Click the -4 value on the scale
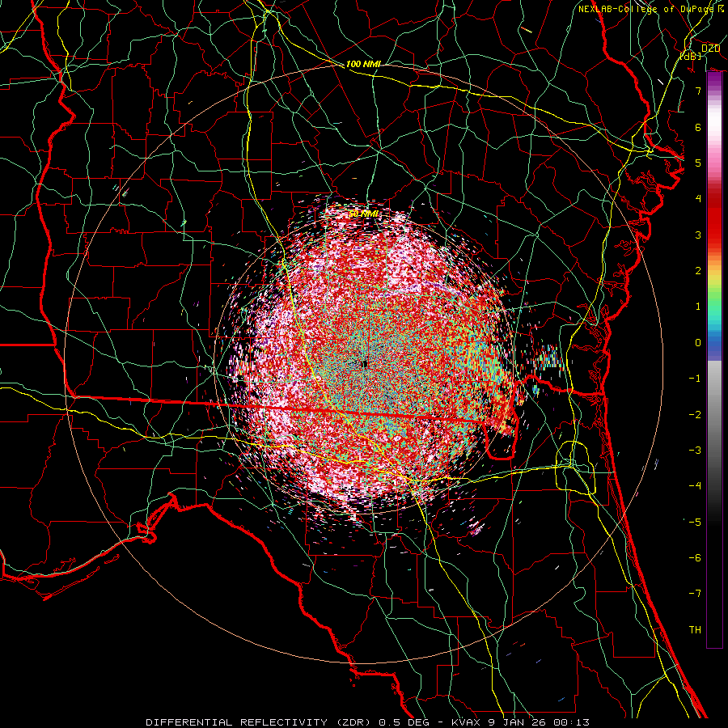The height and width of the screenshot is (728, 728). tap(695, 486)
